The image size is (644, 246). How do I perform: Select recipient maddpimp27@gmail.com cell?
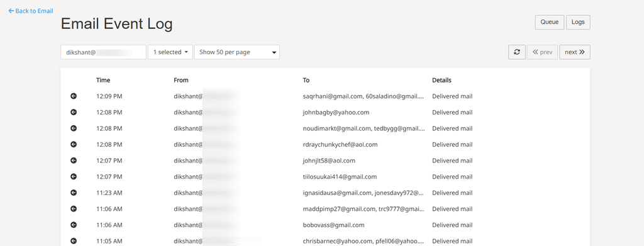point(364,209)
